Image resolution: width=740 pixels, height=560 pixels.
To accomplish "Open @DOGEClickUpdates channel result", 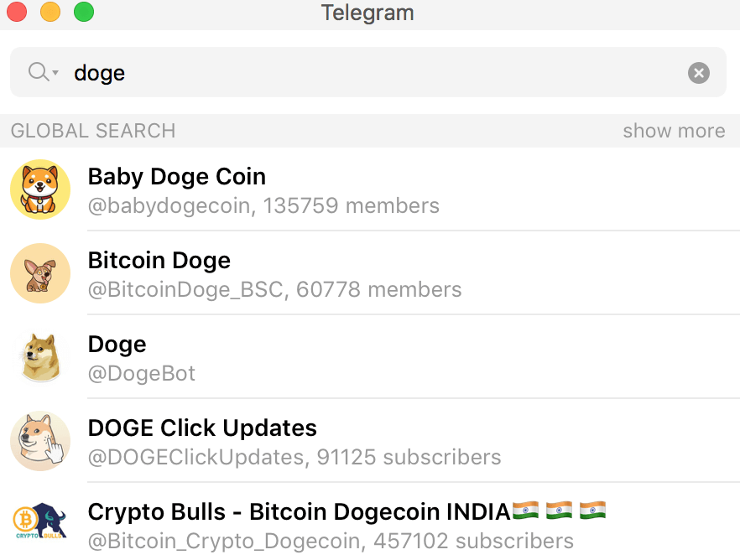I will tap(370, 441).
